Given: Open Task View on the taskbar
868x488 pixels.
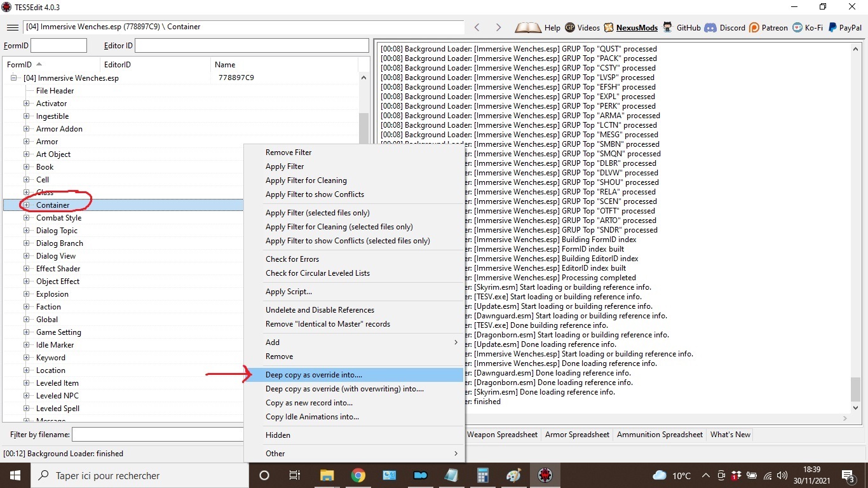Looking at the screenshot, I should pos(295,475).
